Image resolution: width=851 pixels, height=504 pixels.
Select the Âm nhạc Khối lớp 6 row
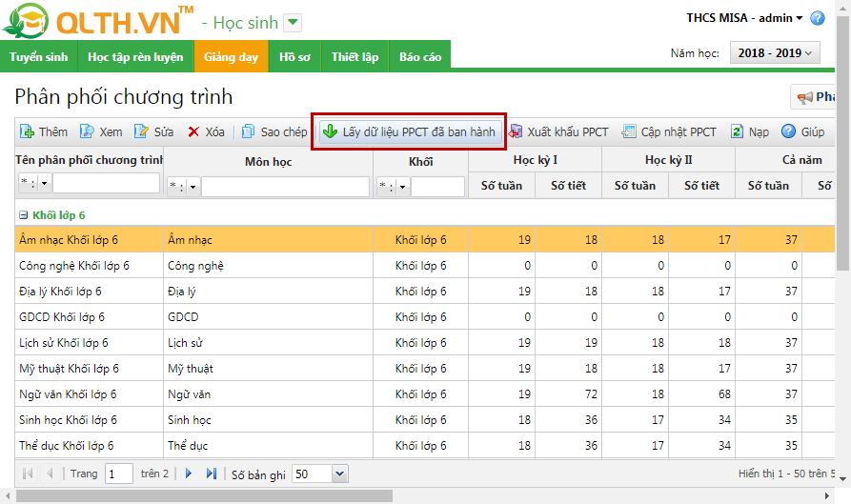(425, 239)
